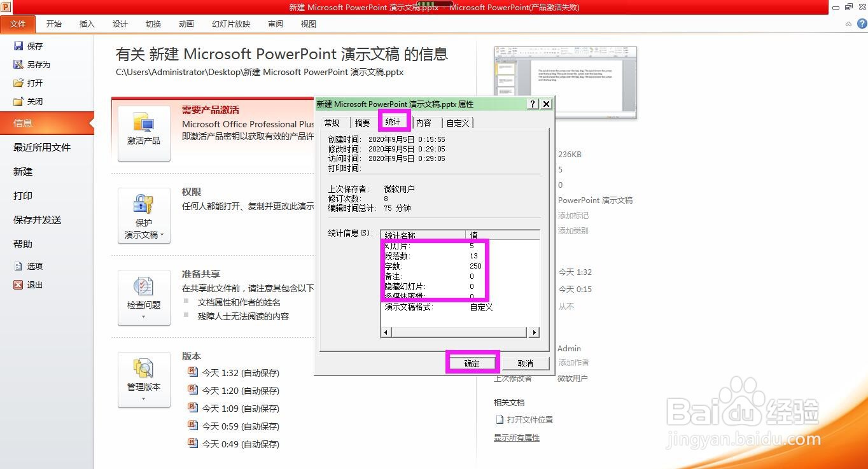Image resolution: width=868 pixels, height=469 pixels.
Task: Click the 添加标记 (Add tag) field
Action: (573, 216)
